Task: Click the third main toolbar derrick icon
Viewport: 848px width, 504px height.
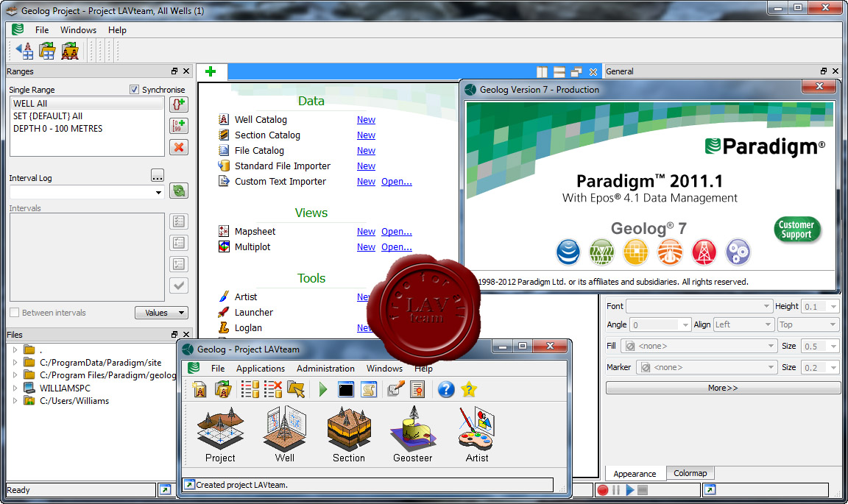Action: coord(70,51)
